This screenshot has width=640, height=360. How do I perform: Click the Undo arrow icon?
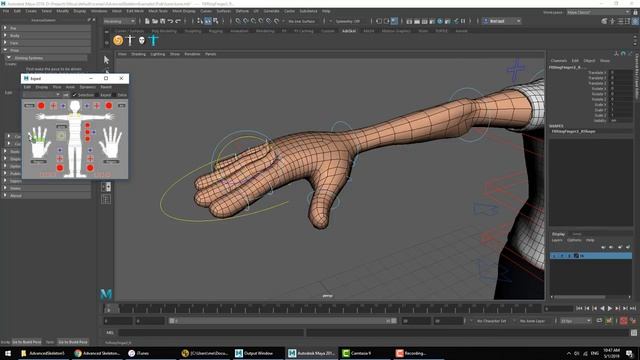pos(170,21)
